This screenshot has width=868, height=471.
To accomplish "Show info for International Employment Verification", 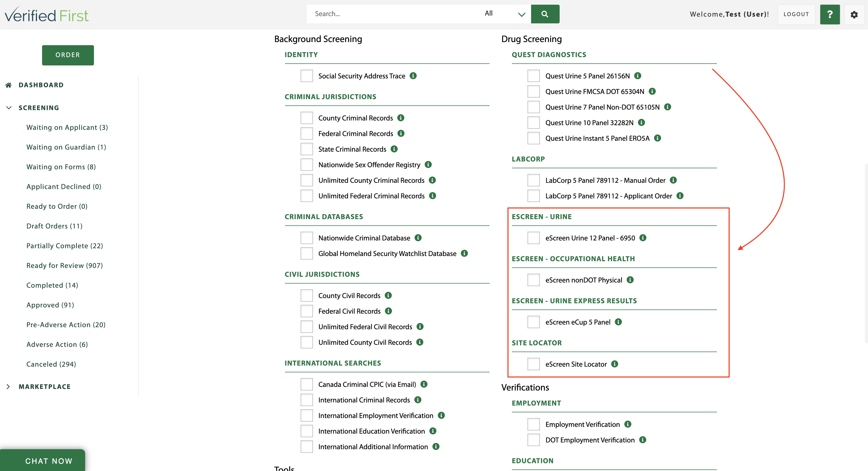I will (x=442, y=415).
